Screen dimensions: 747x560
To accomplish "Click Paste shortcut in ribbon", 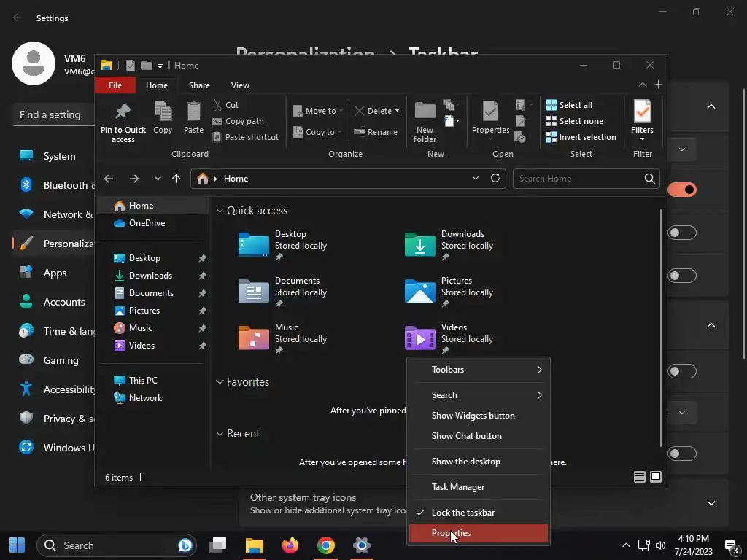I will click(x=246, y=137).
